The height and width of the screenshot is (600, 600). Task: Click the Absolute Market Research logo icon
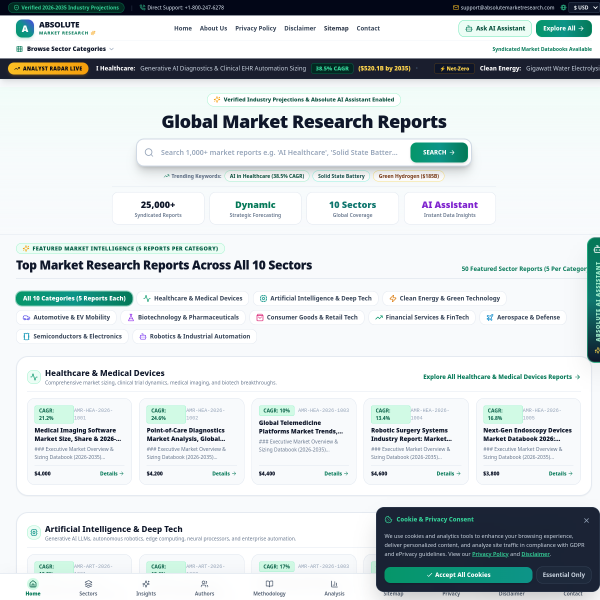tap(25, 29)
